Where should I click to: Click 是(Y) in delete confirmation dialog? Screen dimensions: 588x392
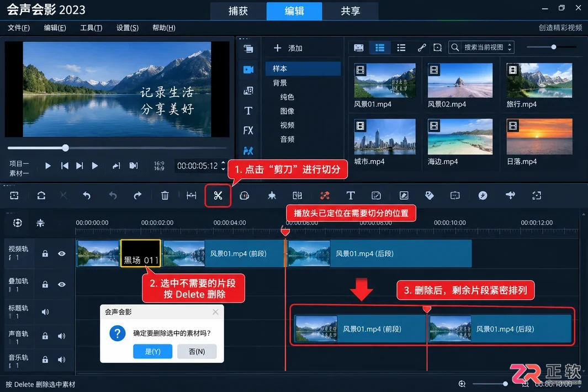(152, 352)
